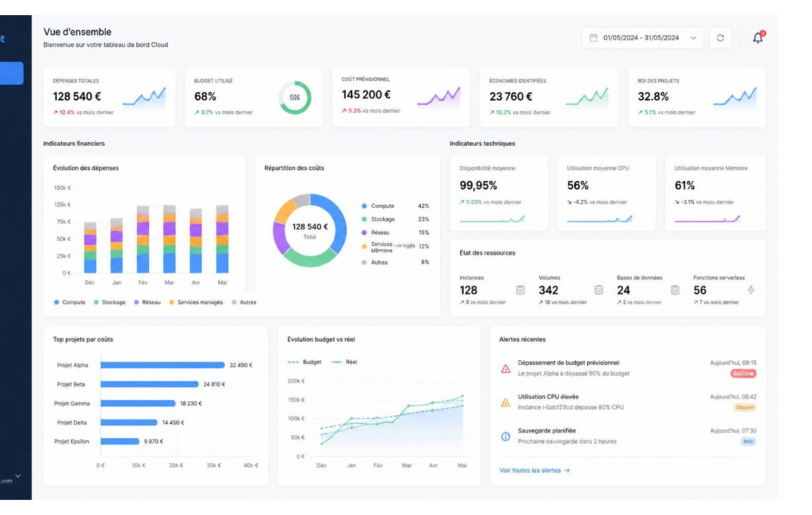
Task: Click the Info badge on the backup alert
Action: [749, 441]
